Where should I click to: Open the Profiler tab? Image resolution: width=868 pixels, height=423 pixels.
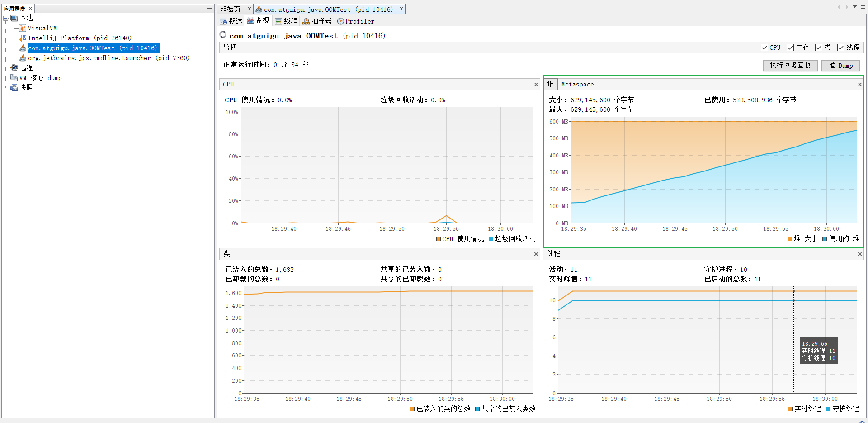coord(356,21)
